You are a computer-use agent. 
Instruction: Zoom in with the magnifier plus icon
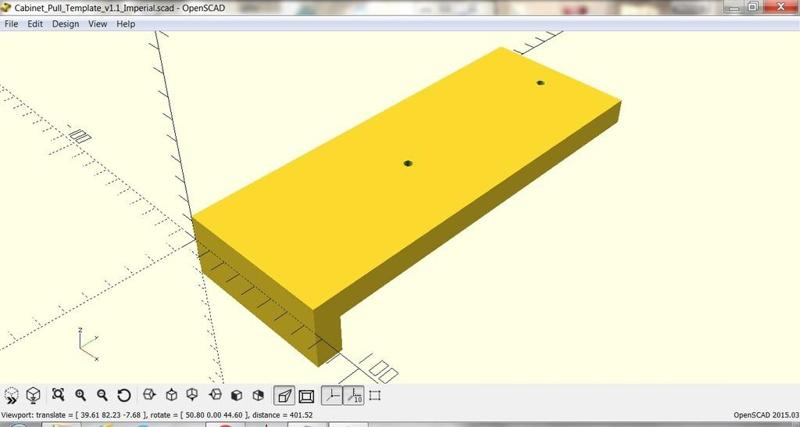point(80,395)
